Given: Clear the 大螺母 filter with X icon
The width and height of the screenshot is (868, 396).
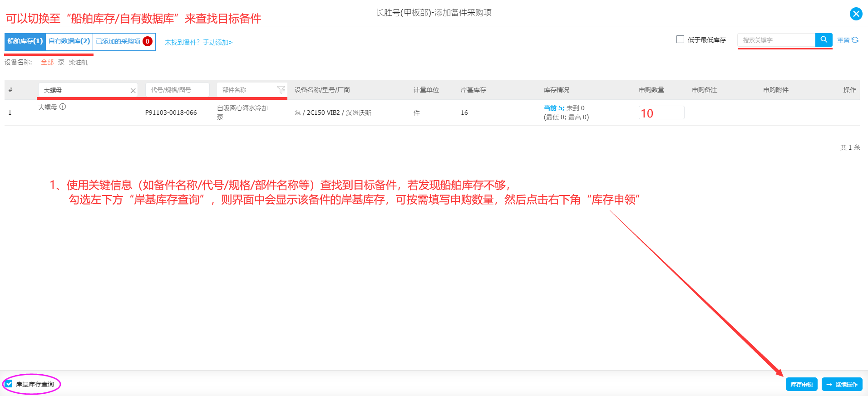Looking at the screenshot, I should (x=133, y=91).
